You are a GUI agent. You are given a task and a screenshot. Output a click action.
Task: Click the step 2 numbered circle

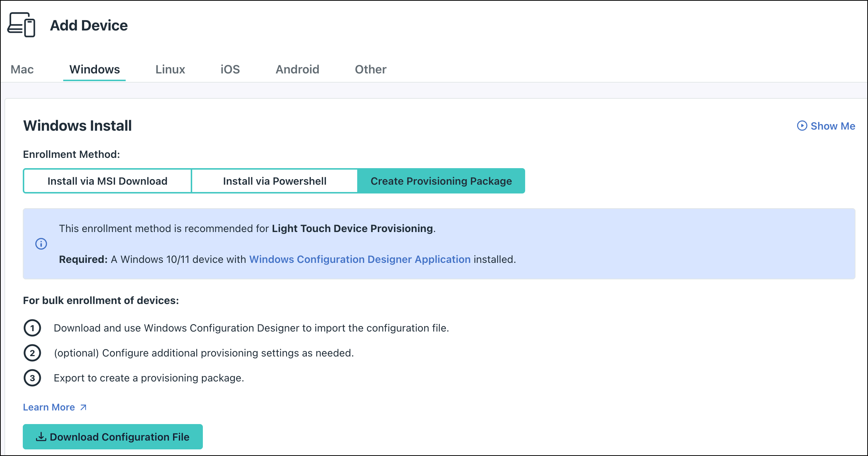coord(33,353)
